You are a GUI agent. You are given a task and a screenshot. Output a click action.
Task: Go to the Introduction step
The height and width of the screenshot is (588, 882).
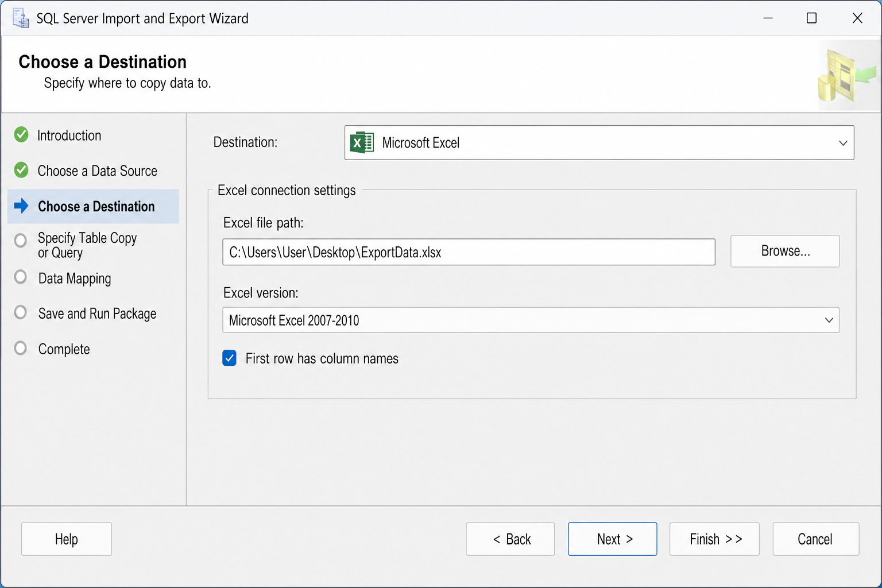click(x=69, y=136)
